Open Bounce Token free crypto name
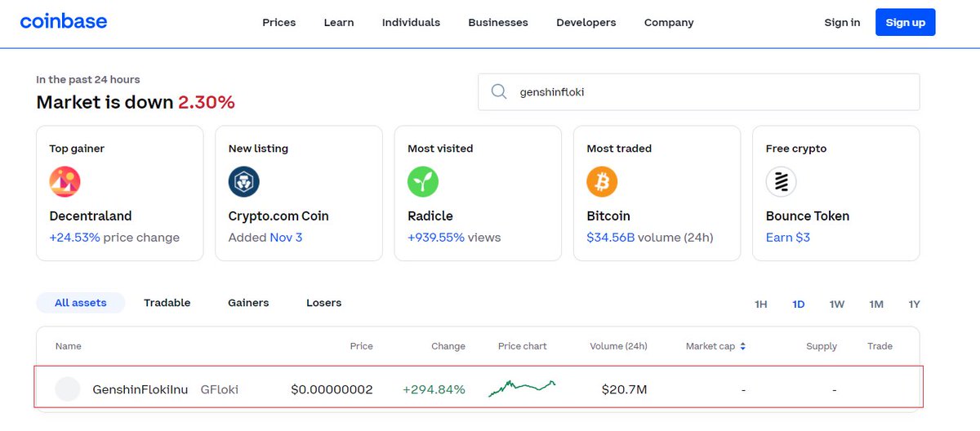The image size is (980, 431). (808, 216)
